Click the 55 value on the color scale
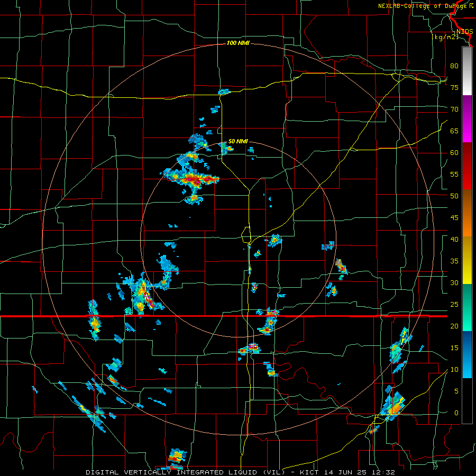Screen dimensions: 476x476 [454, 174]
